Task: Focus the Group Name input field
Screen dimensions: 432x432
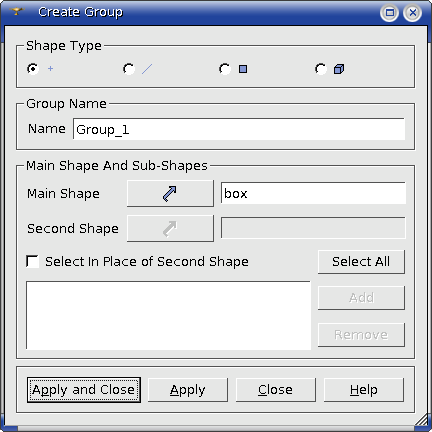Action: click(x=239, y=129)
